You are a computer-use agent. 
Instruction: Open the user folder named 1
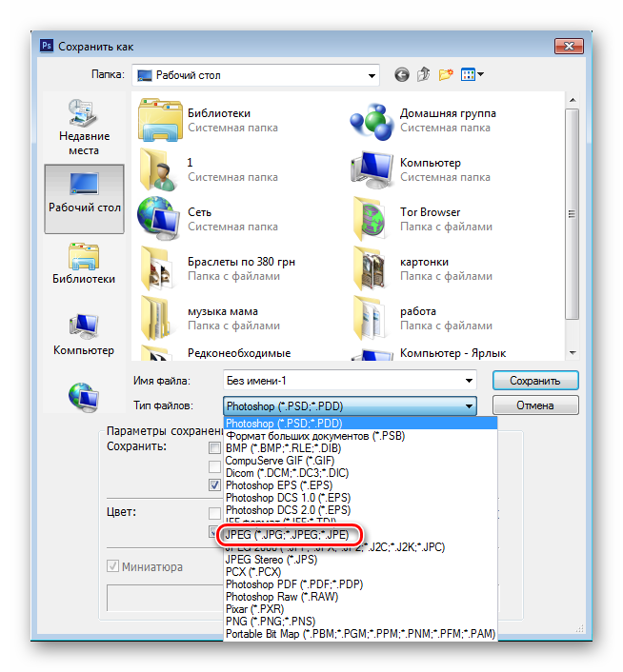(x=210, y=169)
